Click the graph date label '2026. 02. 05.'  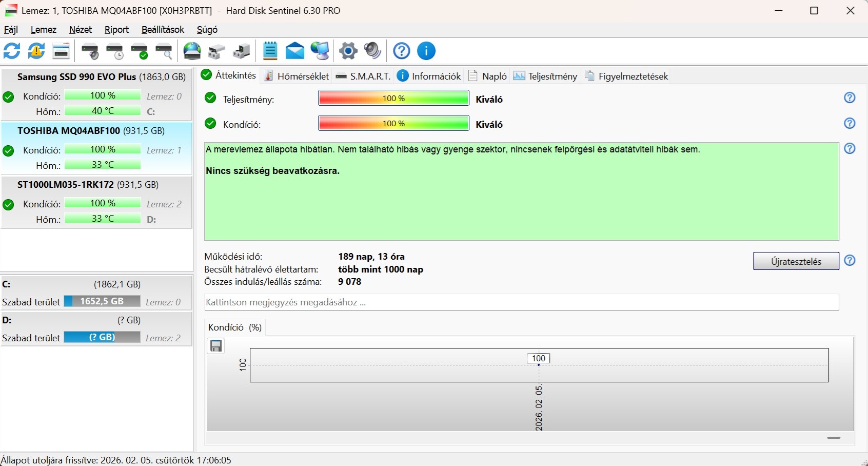tap(539, 408)
